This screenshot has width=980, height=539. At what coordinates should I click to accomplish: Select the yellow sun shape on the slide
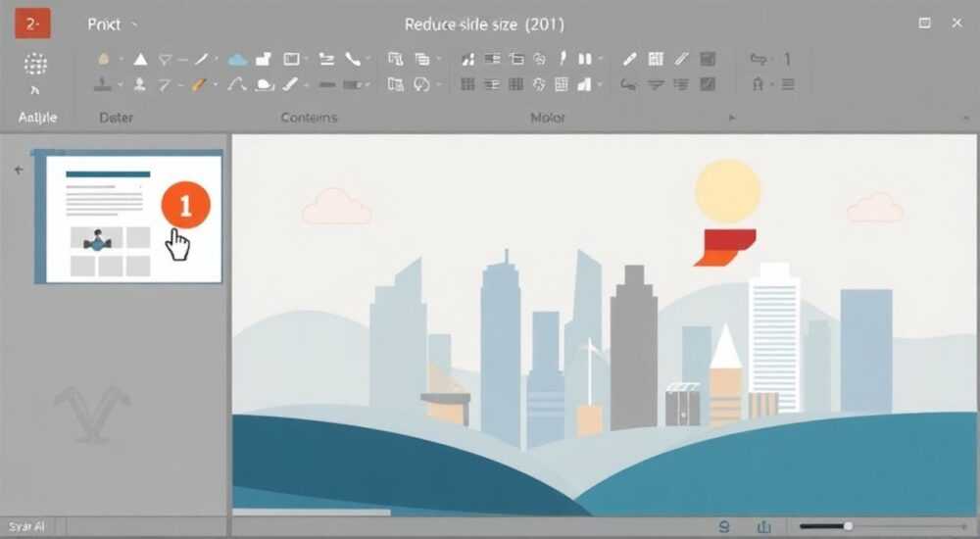tap(727, 191)
